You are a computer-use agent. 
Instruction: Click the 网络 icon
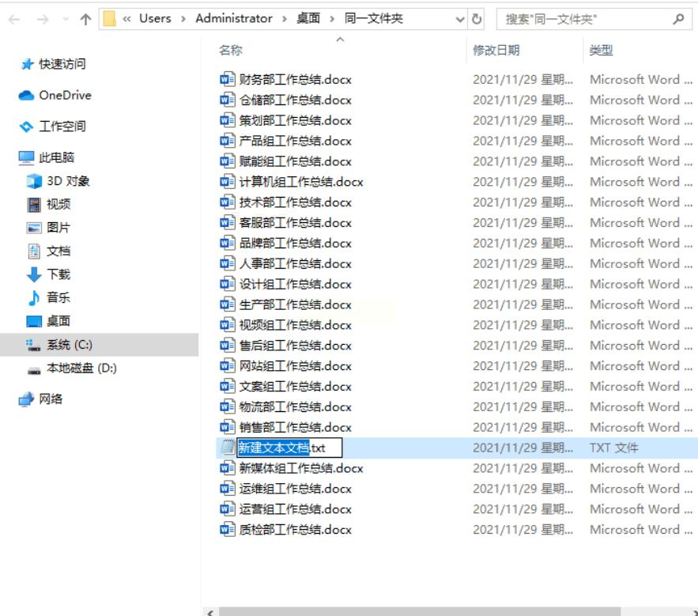26,399
